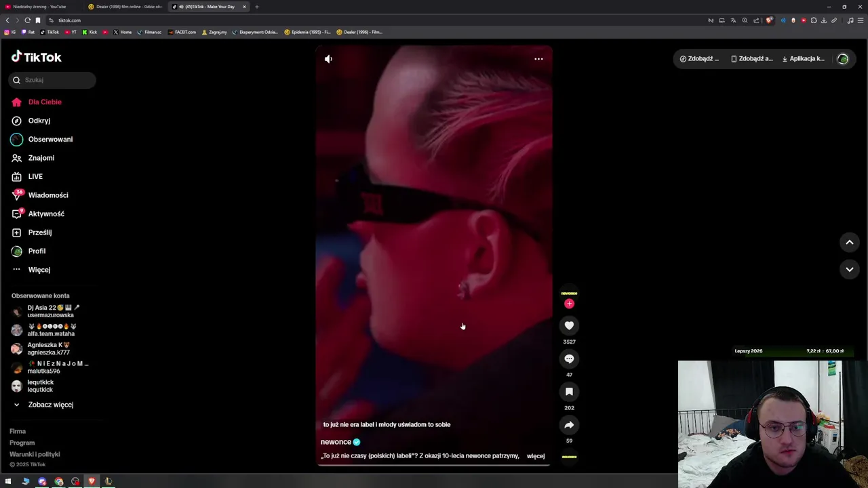Open lequtkick followed account
868x488 pixels.
(40, 386)
